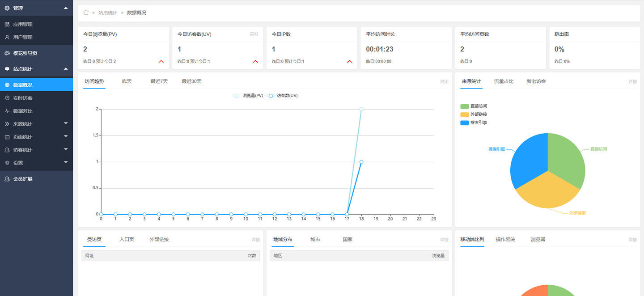The height and width of the screenshot is (296, 644).
Task: Click the gear icon beside 管理
Action: tap(7, 8)
